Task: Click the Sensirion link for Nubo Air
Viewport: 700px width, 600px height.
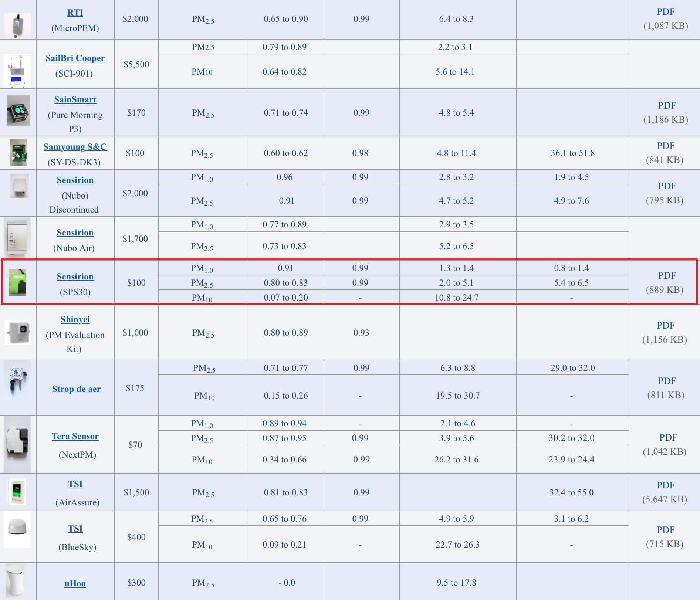Action: (75, 233)
